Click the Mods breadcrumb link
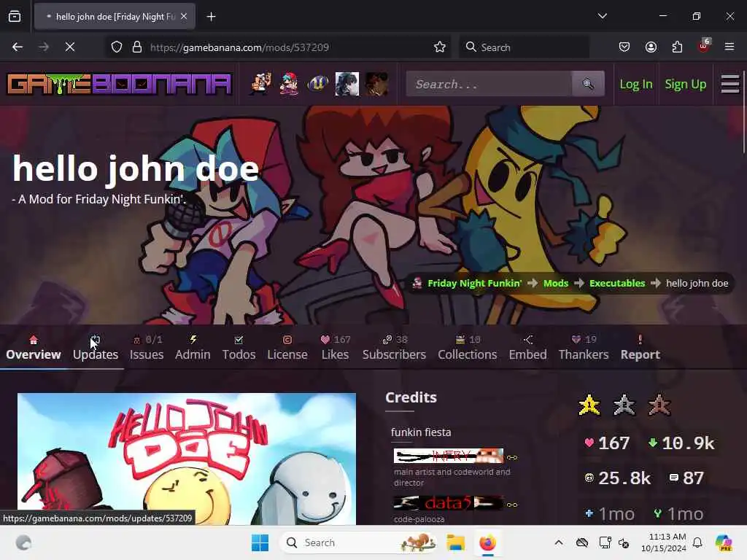This screenshot has height=560, width=747. 556,284
